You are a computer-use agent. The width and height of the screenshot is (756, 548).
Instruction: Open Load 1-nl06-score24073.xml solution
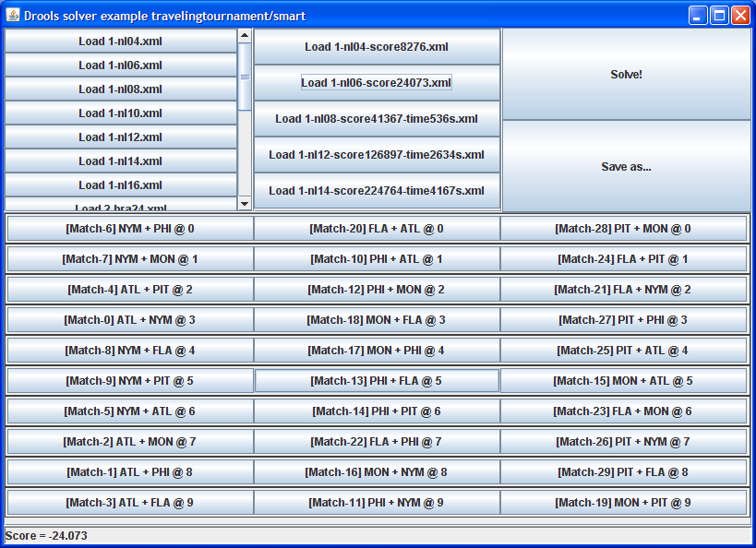point(377,83)
